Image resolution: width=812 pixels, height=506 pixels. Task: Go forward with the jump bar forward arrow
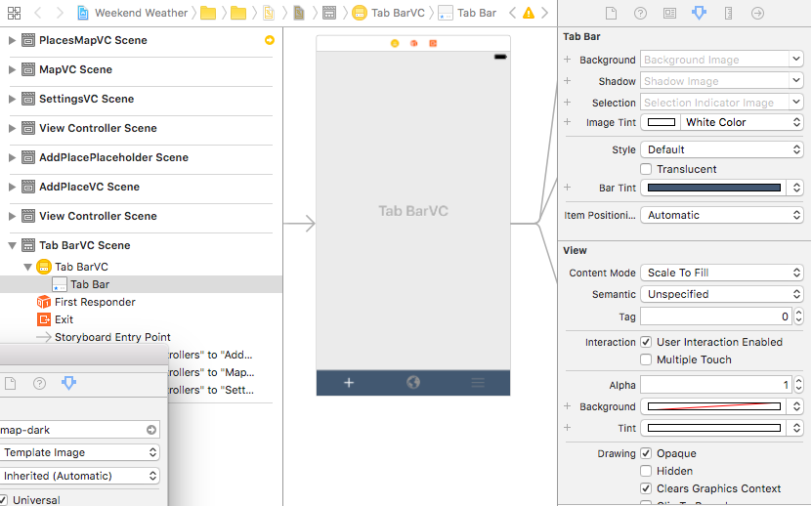60,13
